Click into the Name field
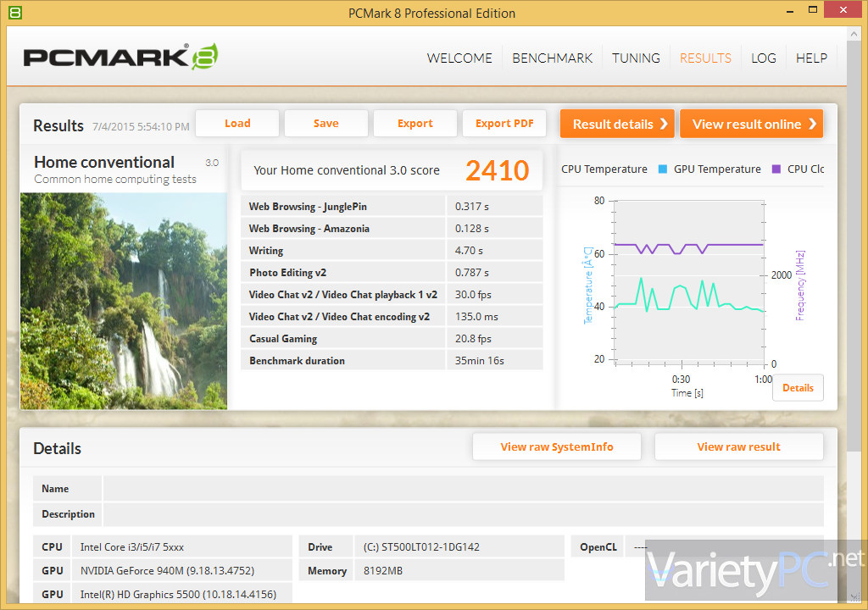868x610 pixels. point(462,489)
